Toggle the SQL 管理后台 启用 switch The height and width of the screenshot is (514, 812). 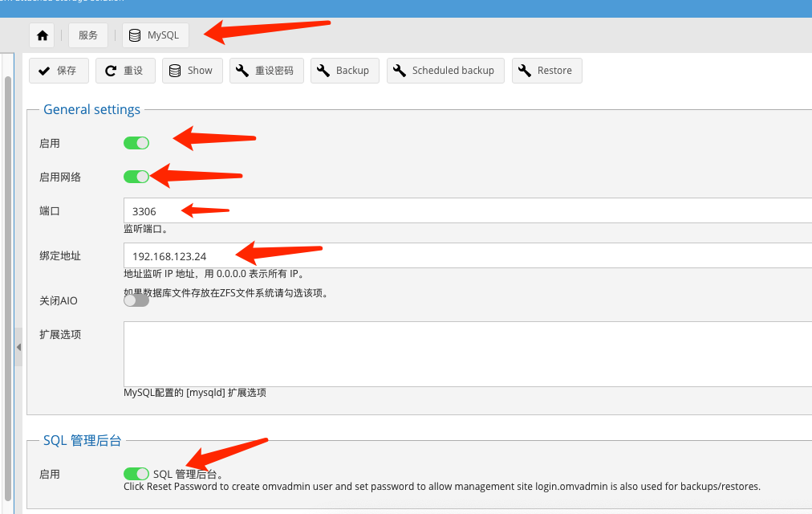[136, 474]
